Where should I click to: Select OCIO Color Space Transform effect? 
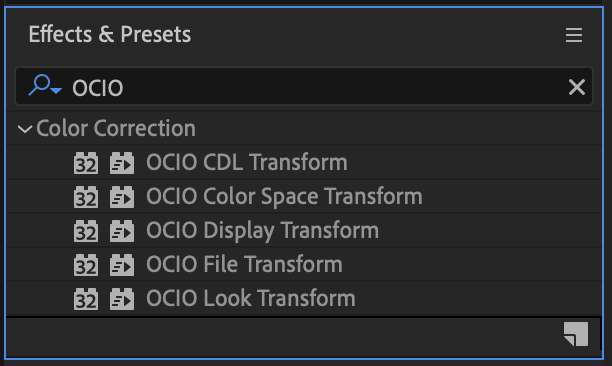pyautogui.click(x=284, y=196)
